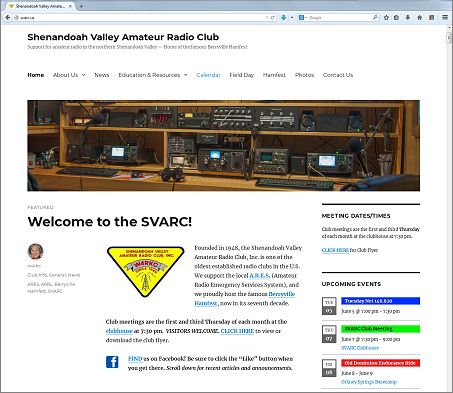453x393 pixels.
Task: Open the blue Tuesday Net event
Action: [380, 301]
